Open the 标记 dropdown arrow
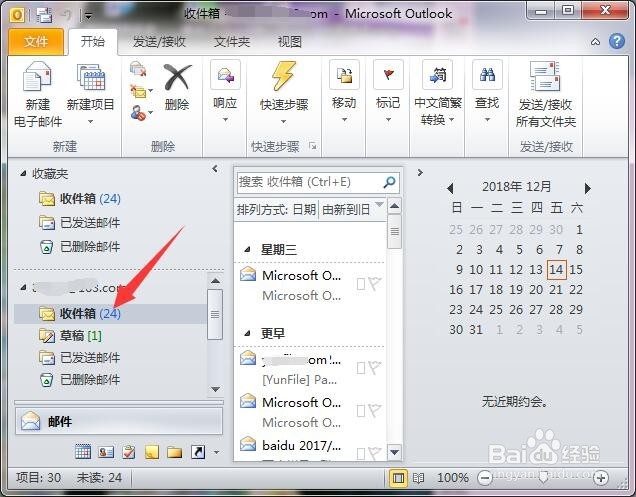This screenshot has width=636, height=497. 389,120
